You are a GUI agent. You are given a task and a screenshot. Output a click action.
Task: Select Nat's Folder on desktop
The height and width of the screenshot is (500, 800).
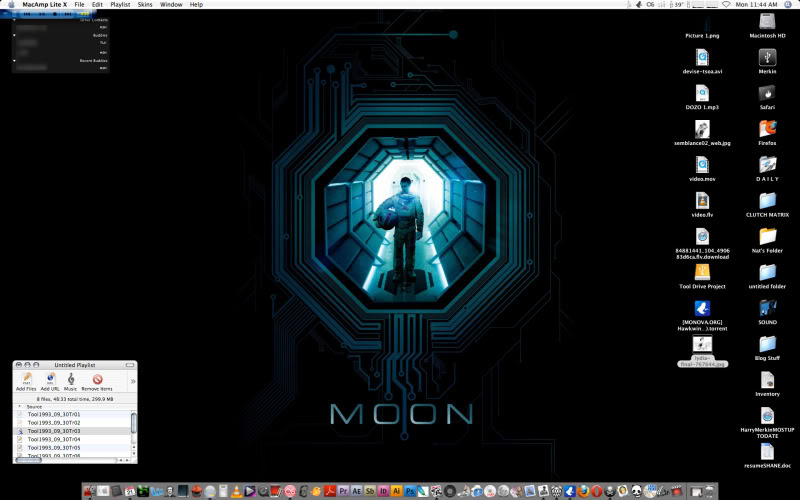[767, 236]
